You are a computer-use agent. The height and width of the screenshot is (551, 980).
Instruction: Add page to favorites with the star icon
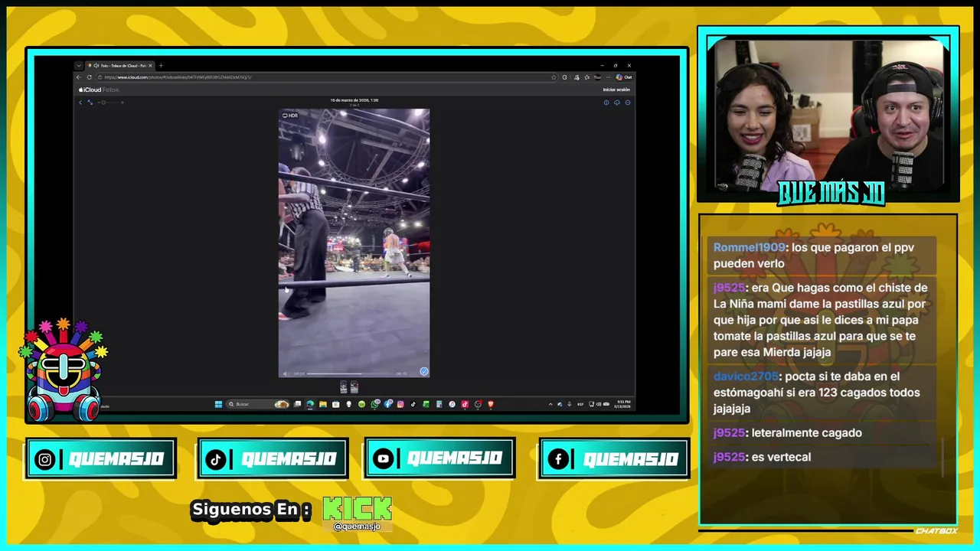(x=554, y=77)
